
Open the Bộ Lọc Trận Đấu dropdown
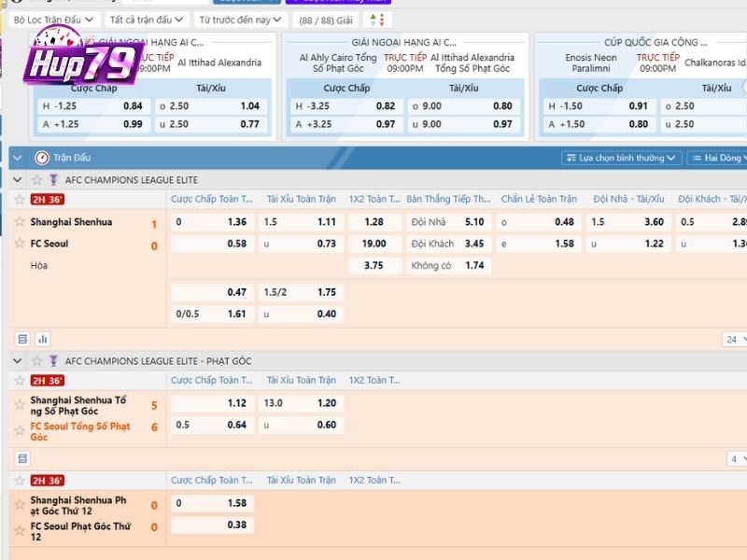52,19
